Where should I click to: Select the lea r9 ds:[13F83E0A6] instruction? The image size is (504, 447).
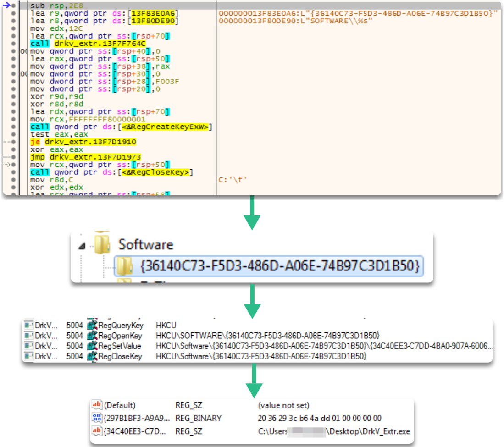coord(105,13)
